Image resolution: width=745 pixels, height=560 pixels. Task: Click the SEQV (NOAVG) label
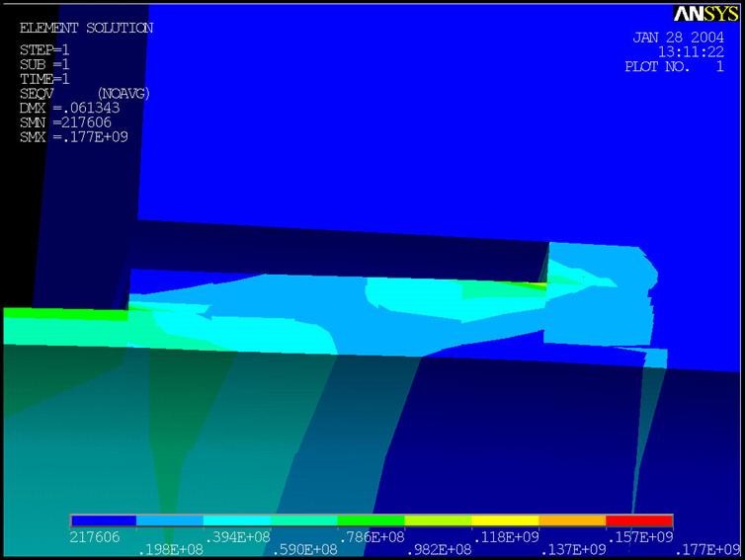[85, 94]
